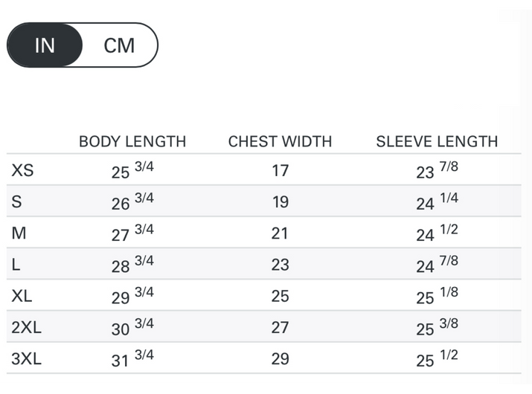Select the XL size row label
This screenshot has height=394, width=532.
[22, 296]
